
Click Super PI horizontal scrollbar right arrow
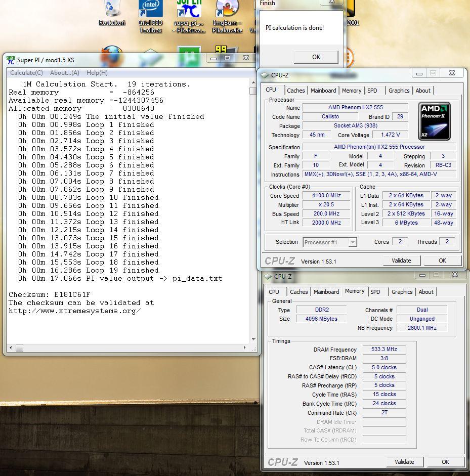[245, 348]
